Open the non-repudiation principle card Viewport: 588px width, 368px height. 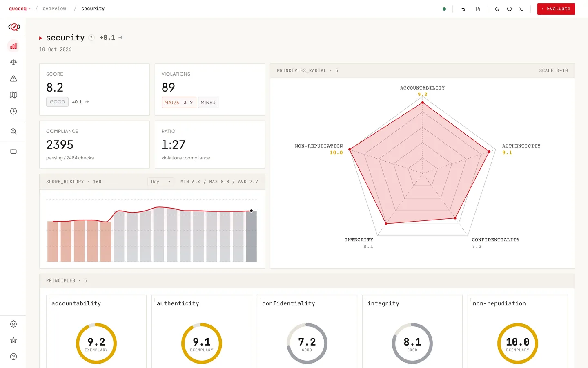[x=518, y=331]
